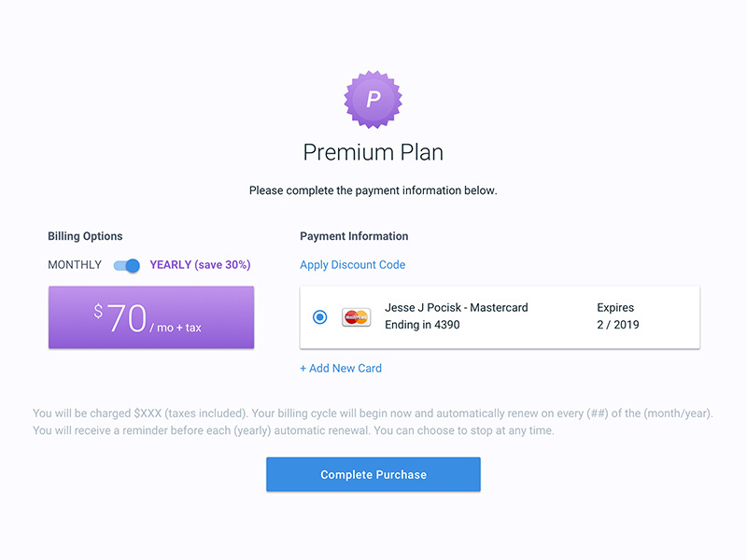Click the "You will be charged $XXX" disclaimer line
Screen dimensions: 747x560
point(376,413)
